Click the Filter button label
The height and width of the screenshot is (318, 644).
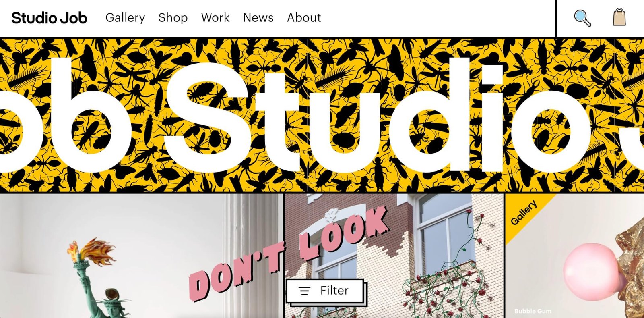coord(334,291)
